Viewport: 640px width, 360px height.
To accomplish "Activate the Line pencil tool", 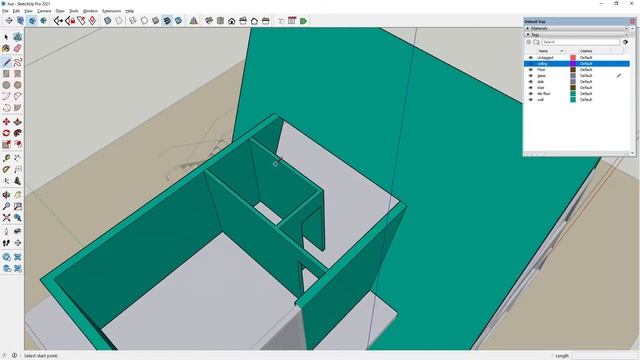I will click(6, 62).
